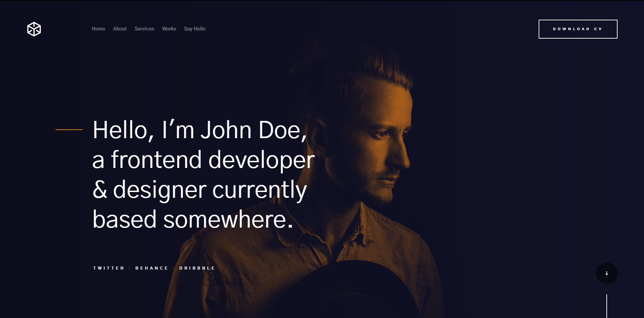Click the scroll-down arrow circle button

click(x=606, y=273)
